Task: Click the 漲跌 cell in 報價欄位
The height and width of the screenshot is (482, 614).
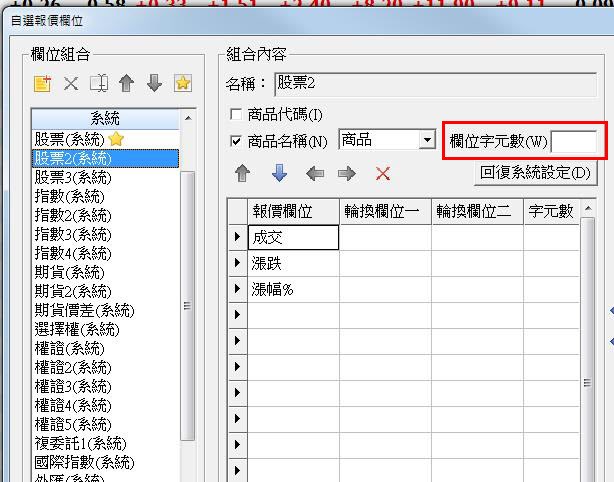Action: point(293,264)
